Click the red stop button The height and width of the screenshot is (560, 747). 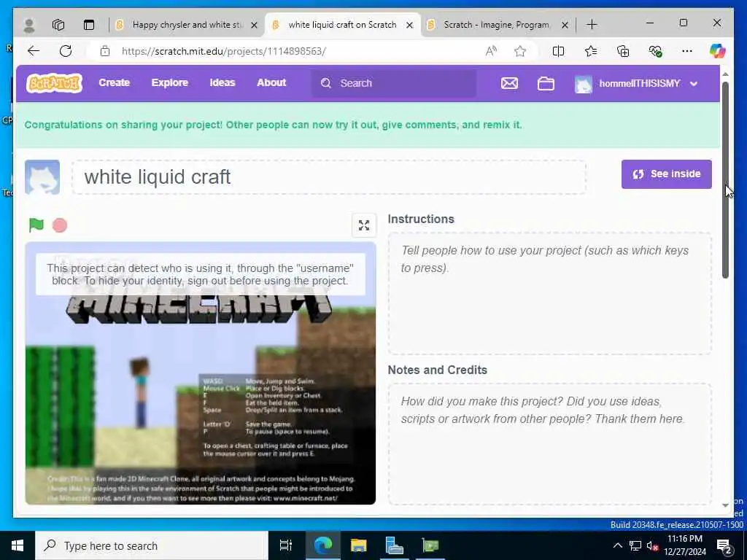tap(60, 225)
